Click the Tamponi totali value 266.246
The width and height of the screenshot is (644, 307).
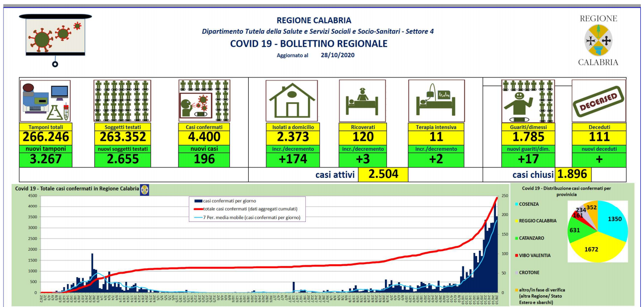coord(45,137)
